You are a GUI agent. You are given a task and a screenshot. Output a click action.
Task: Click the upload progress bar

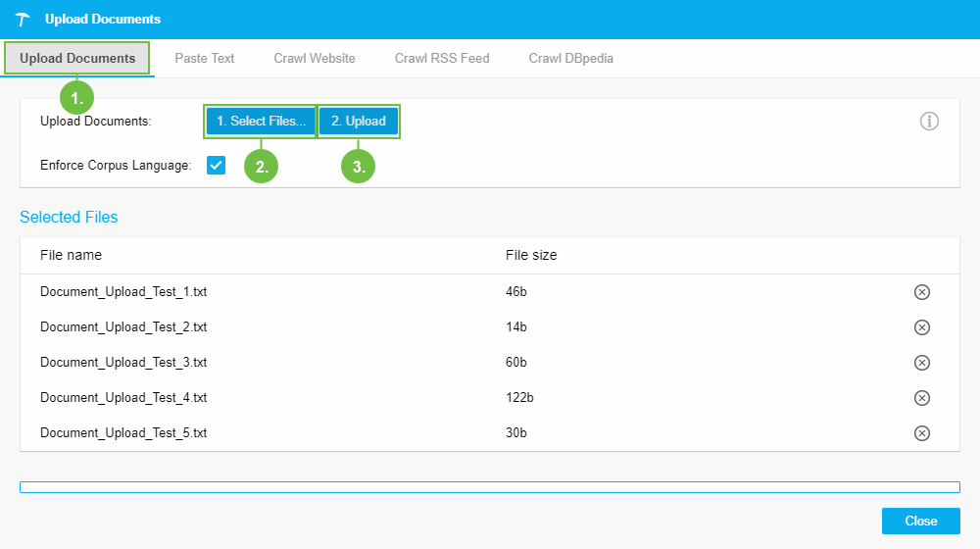[x=490, y=487]
